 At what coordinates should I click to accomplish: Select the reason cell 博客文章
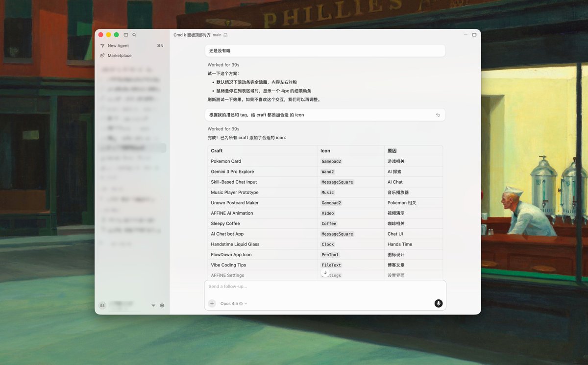click(414, 265)
